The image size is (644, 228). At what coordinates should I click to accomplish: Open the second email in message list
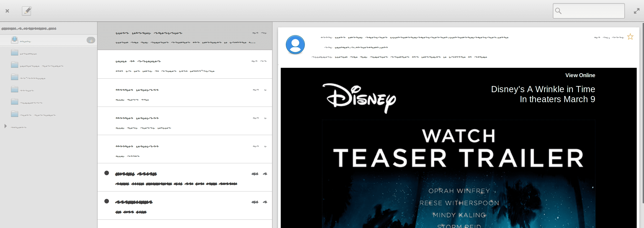click(185, 64)
